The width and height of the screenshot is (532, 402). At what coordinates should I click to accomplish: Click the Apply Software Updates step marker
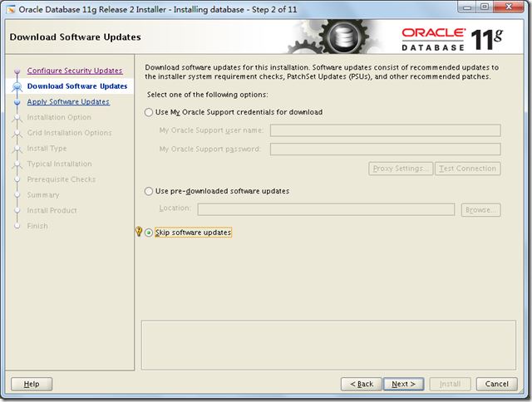(17, 102)
